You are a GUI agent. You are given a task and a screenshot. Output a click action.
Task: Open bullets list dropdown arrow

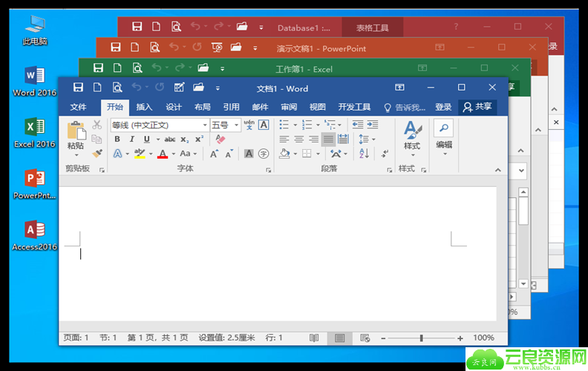[x=295, y=125]
